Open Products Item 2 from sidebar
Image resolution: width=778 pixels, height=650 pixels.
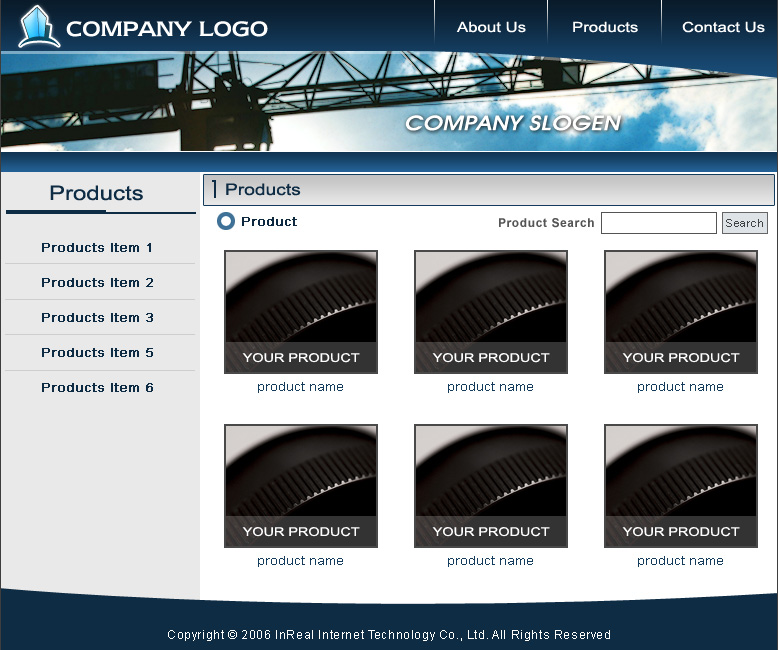97,282
